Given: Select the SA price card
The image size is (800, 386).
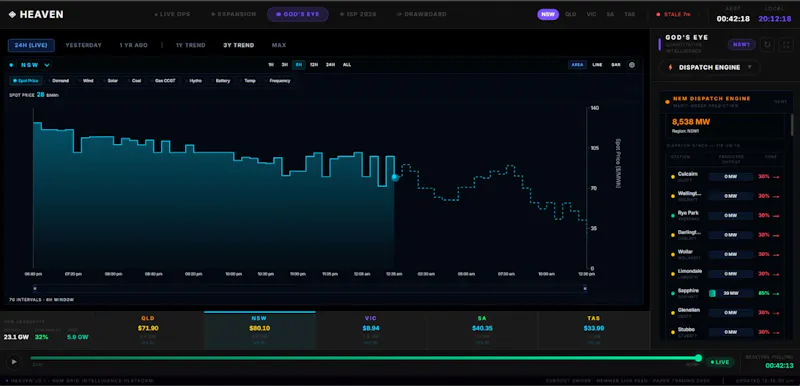Looking at the screenshot, I should pos(482,330).
